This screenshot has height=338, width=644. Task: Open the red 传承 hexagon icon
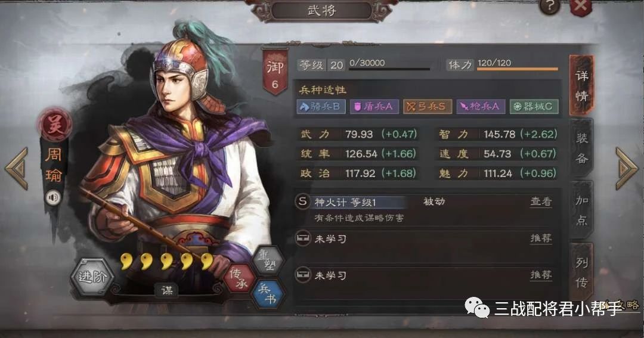(239, 278)
